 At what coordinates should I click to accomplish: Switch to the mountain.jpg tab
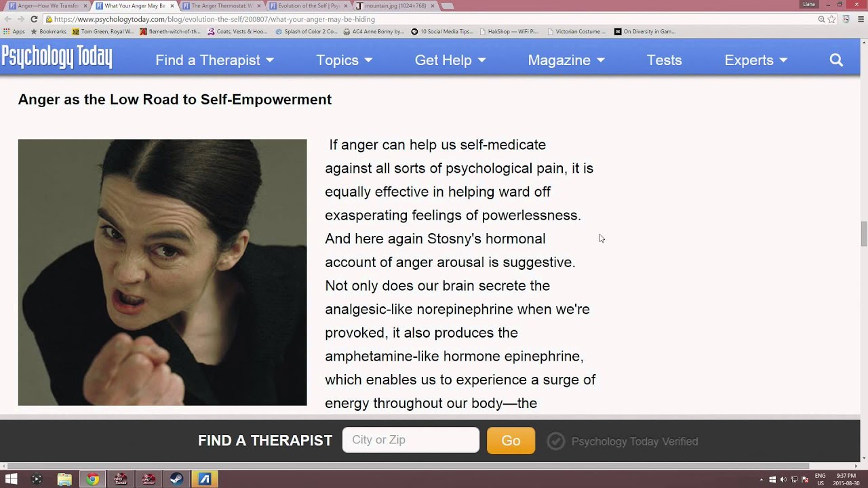395,5
